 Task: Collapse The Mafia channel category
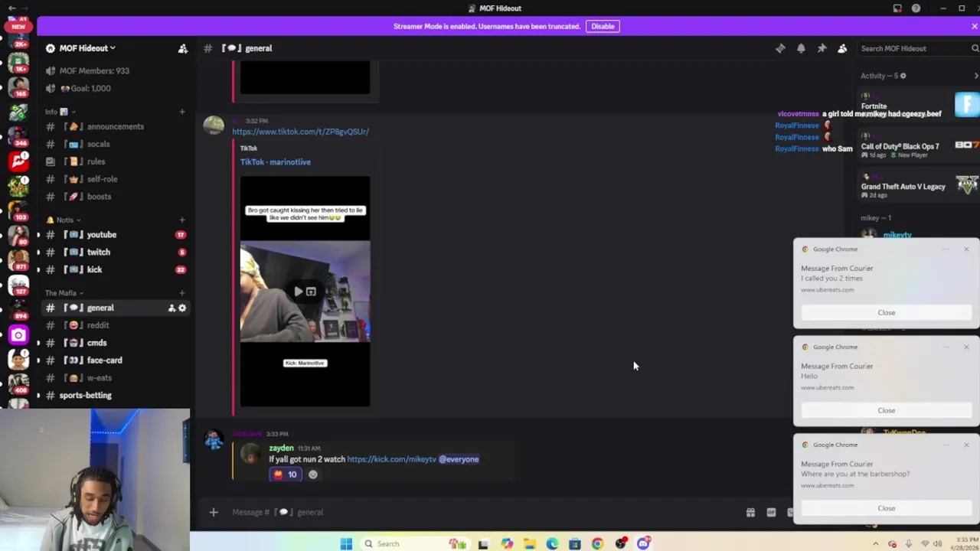[64, 293]
